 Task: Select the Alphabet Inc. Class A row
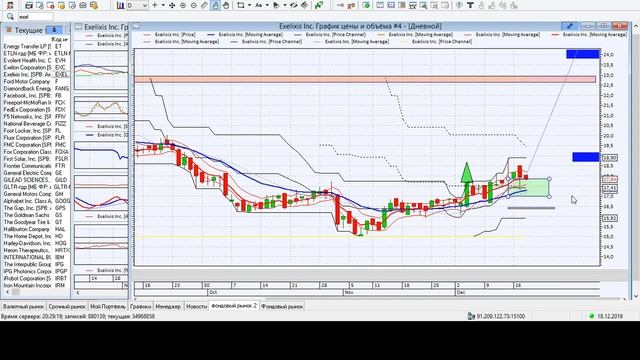click(36, 201)
